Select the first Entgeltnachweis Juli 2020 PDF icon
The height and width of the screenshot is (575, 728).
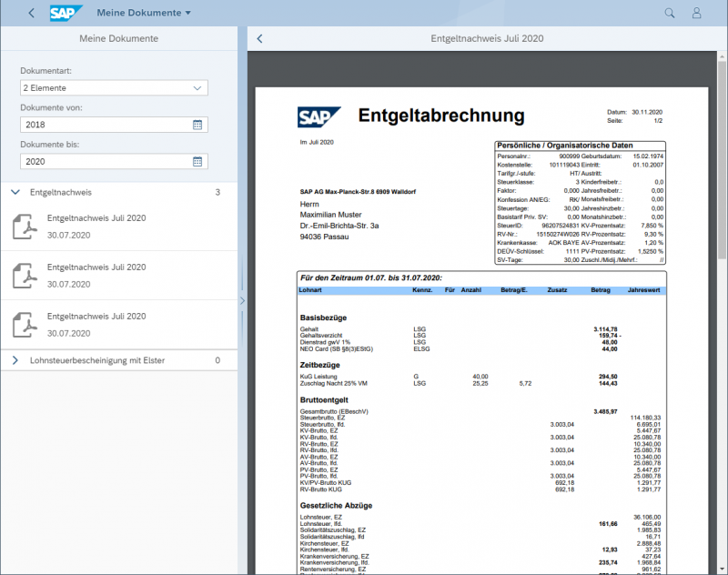pyautogui.click(x=25, y=227)
